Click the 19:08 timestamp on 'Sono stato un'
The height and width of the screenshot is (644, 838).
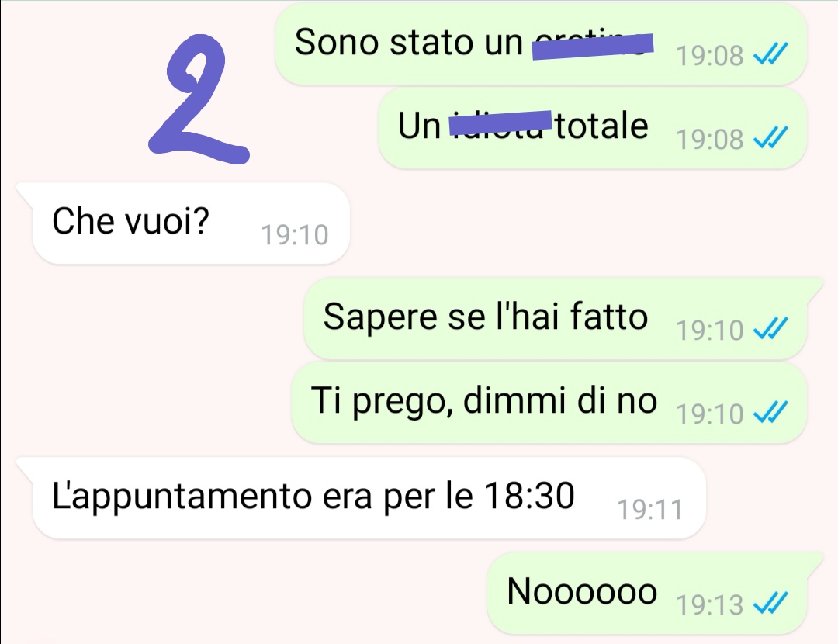pos(710,55)
